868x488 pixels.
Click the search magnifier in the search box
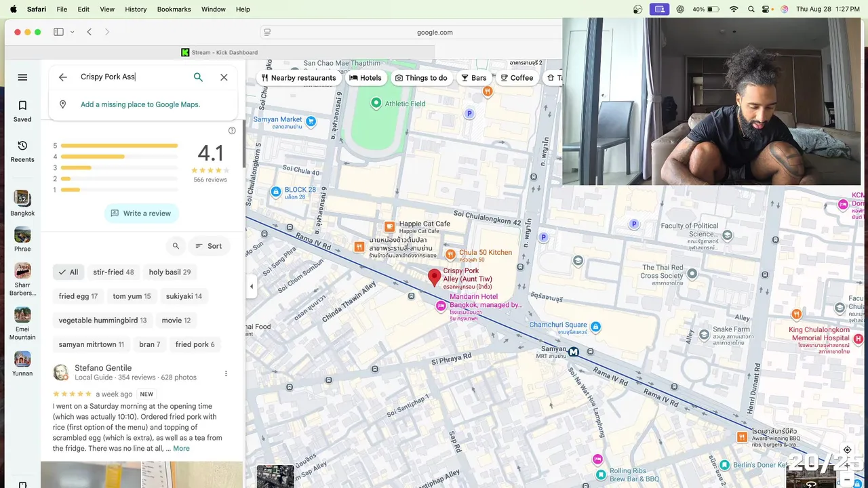point(198,77)
